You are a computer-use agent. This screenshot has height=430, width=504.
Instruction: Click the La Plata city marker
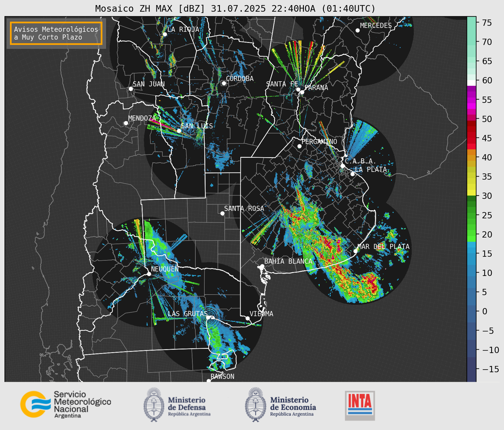[353, 174]
